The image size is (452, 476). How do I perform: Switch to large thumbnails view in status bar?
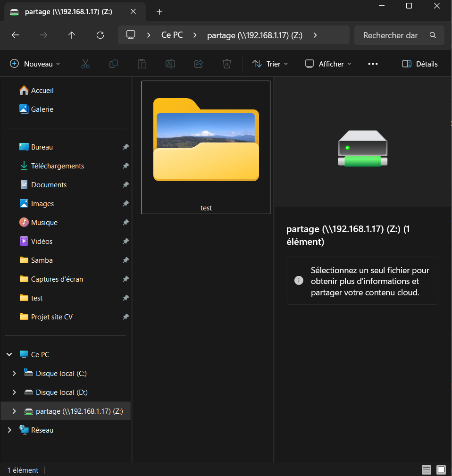tap(441, 470)
